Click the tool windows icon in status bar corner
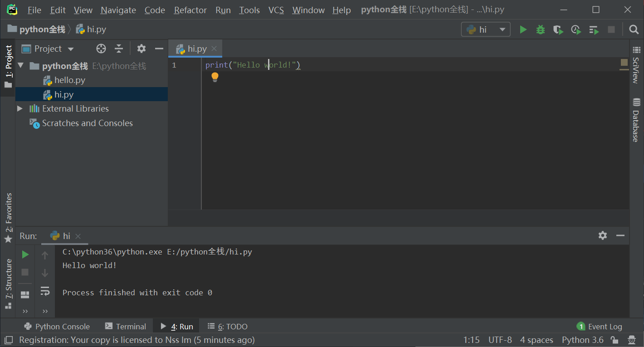The image size is (644, 347). coord(9,340)
